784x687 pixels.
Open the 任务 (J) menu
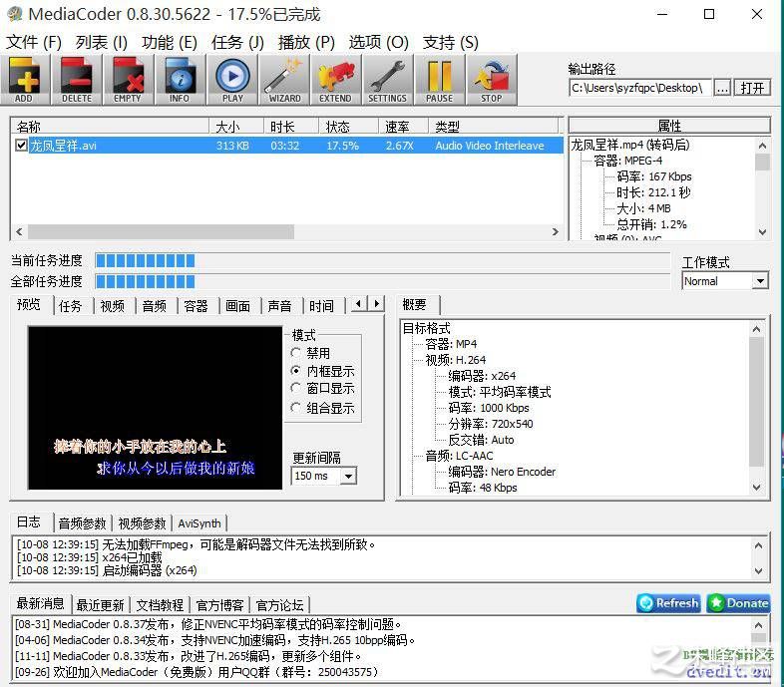coord(237,43)
